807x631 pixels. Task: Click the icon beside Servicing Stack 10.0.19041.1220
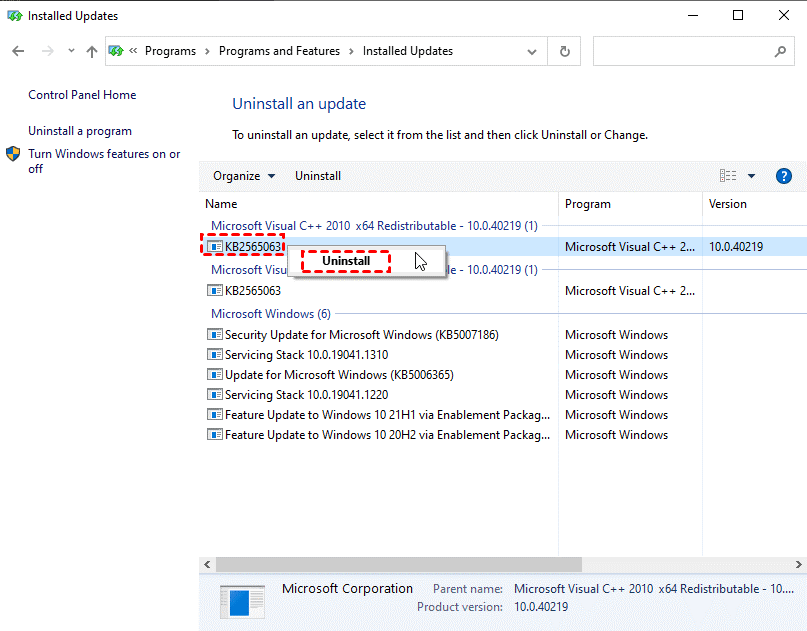pyautogui.click(x=215, y=395)
